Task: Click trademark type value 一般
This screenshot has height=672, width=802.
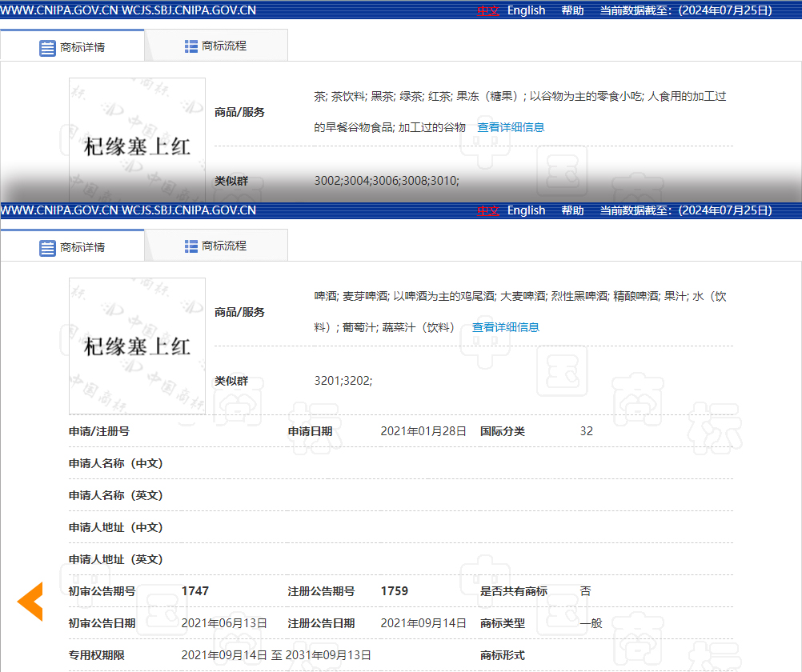Action: [x=591, y=623]
